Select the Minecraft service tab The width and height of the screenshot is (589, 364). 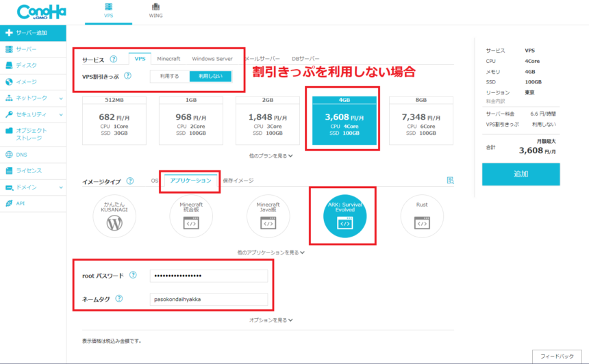point(168,59)
